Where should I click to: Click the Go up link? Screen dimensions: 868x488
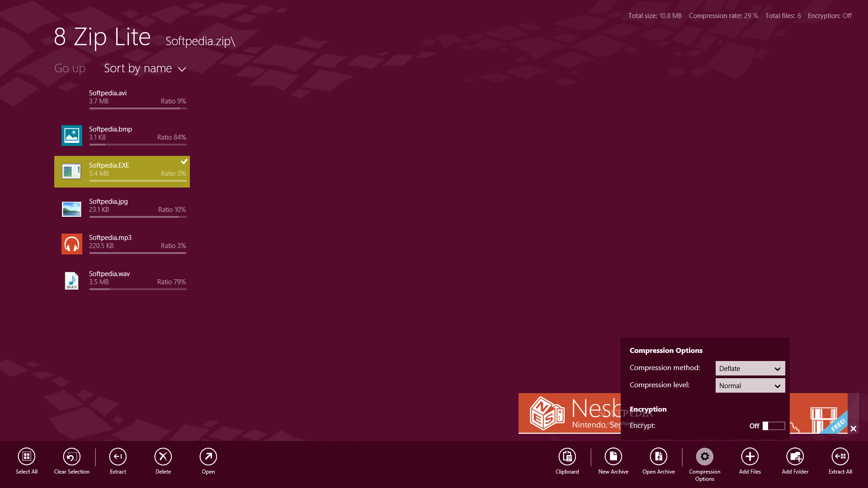(x=70, y=68)
